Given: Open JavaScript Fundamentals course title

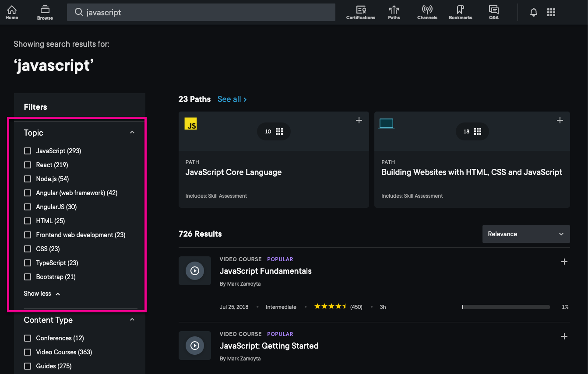Looking at the screenshot, I should 265,271.
